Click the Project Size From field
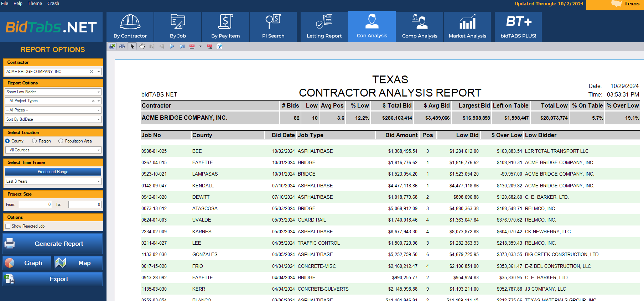Viewport: 644px width, 301px height. tap(35, 204)
